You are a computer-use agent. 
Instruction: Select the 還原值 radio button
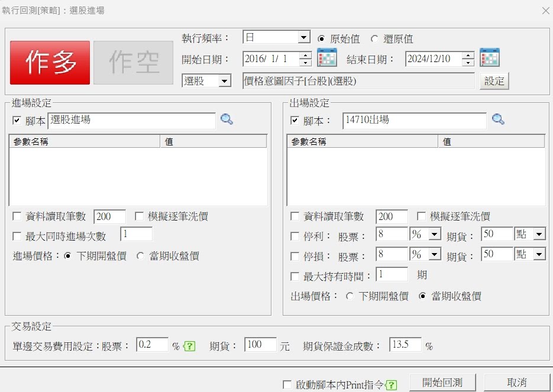[x=374, y=39]
